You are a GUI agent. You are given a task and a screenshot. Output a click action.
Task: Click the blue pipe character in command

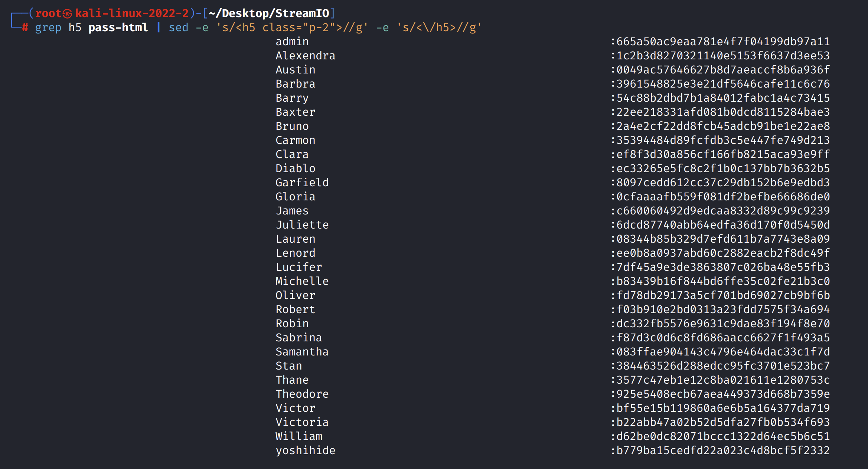[159, 27]
